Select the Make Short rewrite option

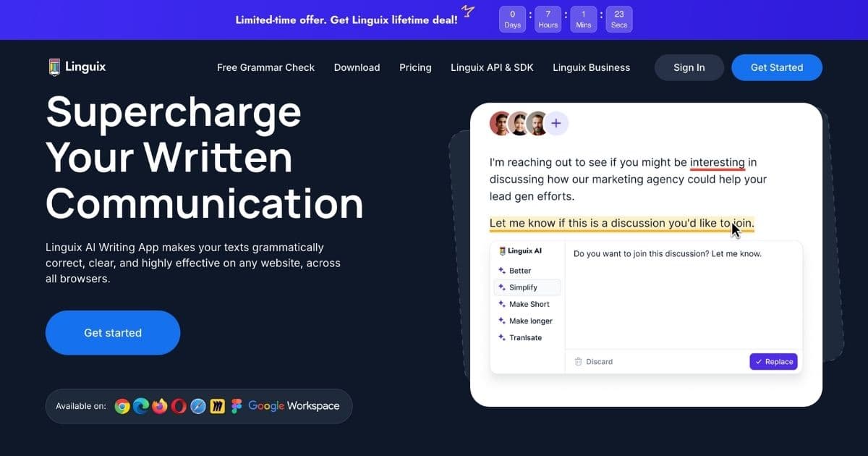click(x=527, y=304)
